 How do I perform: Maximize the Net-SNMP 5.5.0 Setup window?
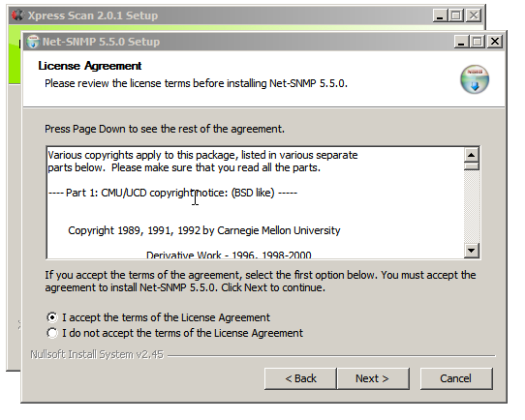(478, 42)
